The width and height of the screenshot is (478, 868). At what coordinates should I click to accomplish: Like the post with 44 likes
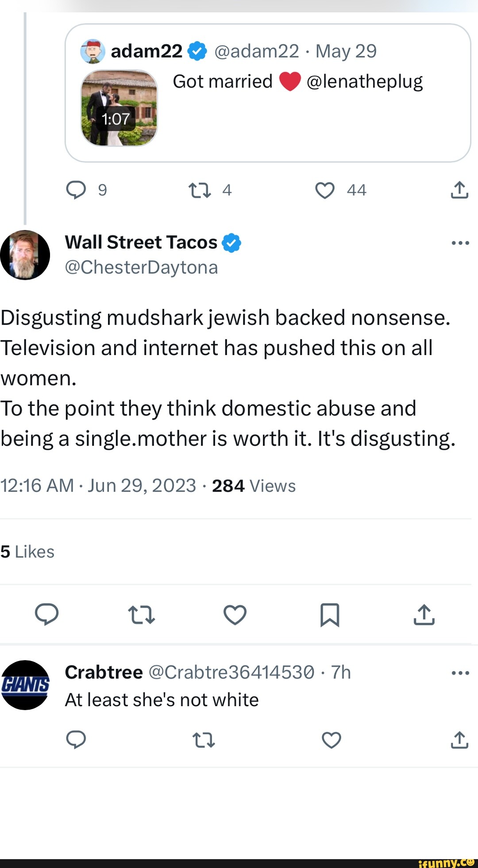point(325,191)
